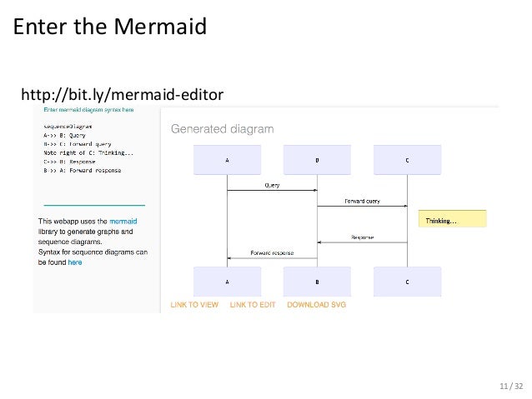Select 'Note right of C: Thinking...' line
The height and width of the screenshot is (399, 532).
88,153
